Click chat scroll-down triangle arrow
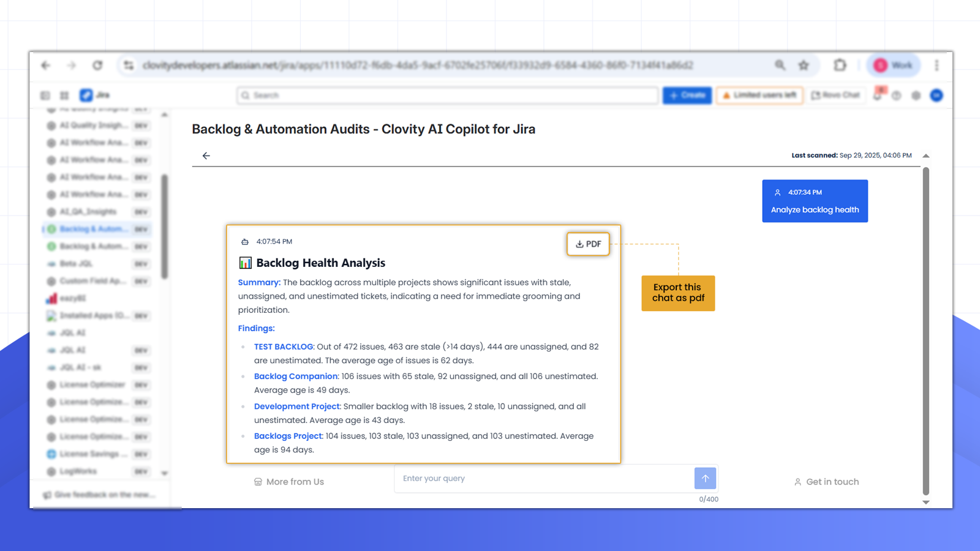Image resolution: width=980 pixels, height=551 pixels. pos(926,502)
